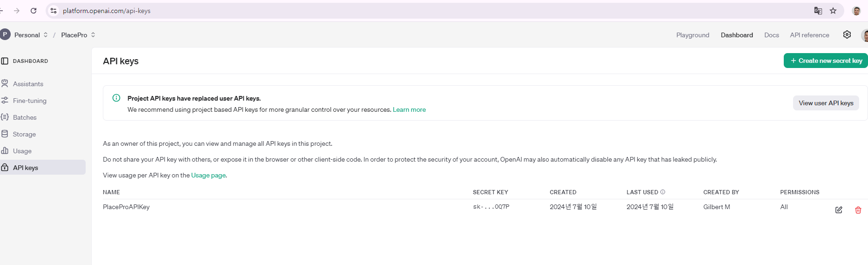
Task: Click the PERMISSIONS column header
Action: (x=800, y=192)
